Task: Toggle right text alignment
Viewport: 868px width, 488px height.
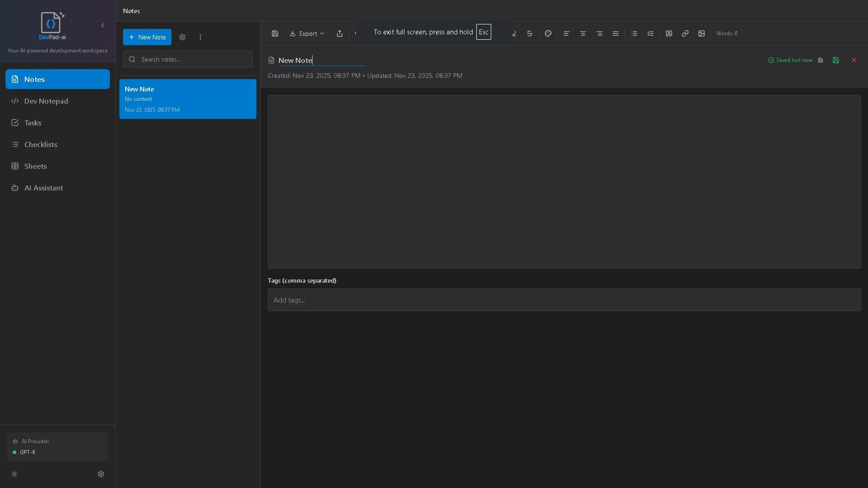Action: click(599, 33)
